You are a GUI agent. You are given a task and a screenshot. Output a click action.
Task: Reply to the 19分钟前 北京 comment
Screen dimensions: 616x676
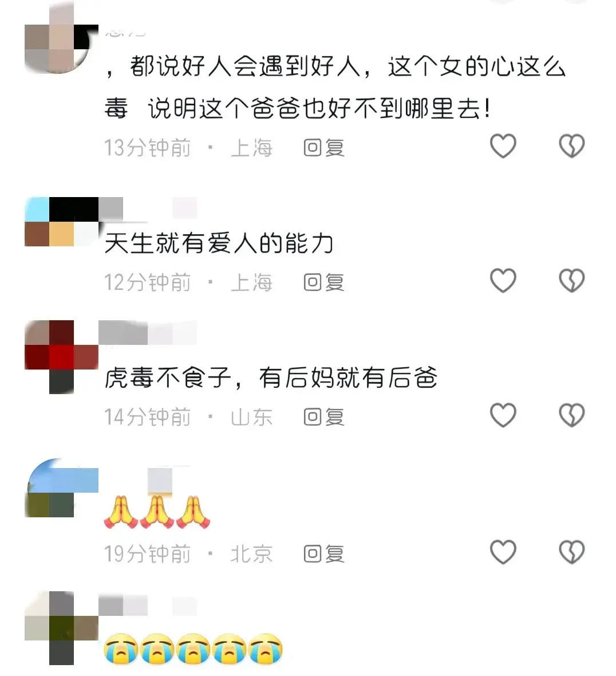click(x=324, y=553)
